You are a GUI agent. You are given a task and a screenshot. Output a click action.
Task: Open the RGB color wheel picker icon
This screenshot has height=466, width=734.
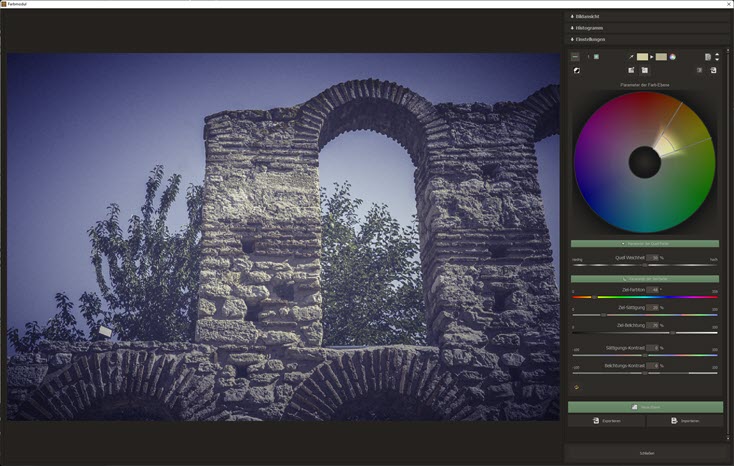(x=673, y=57)
